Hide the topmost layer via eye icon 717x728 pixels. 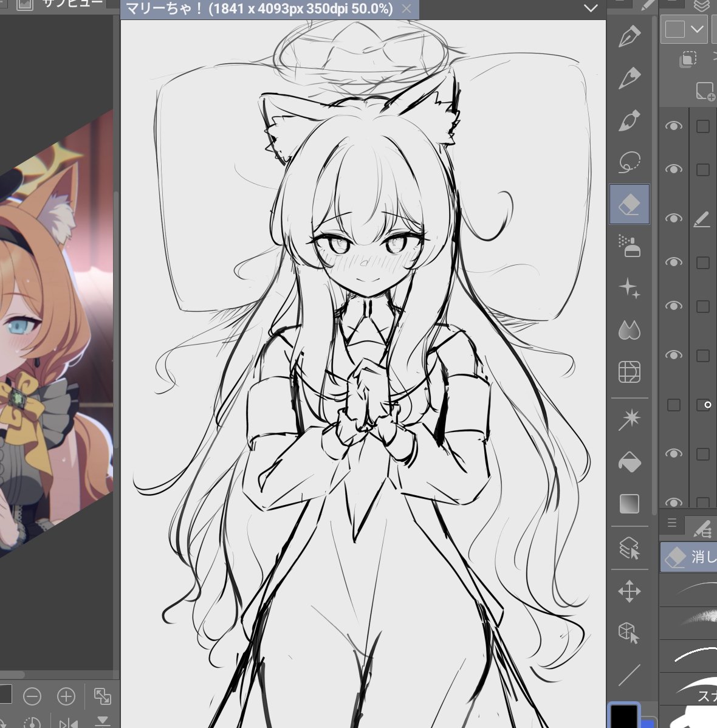tap(673, 126)
